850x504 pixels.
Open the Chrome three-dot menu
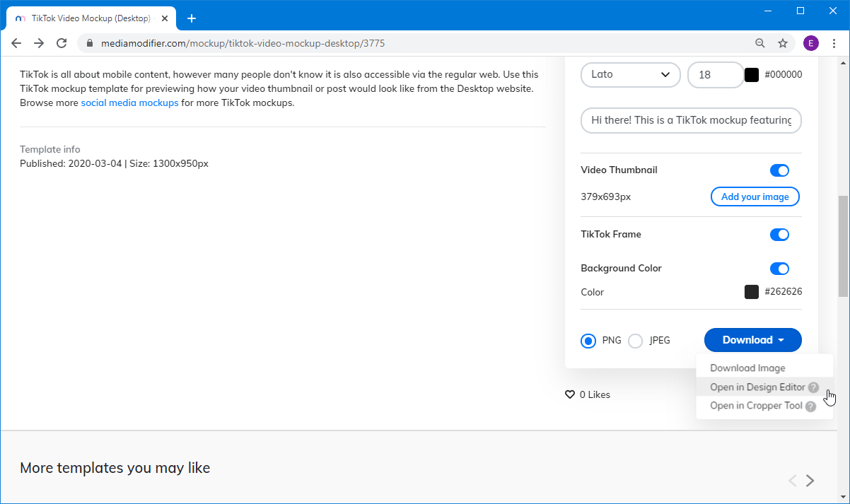tap(834, 43)
